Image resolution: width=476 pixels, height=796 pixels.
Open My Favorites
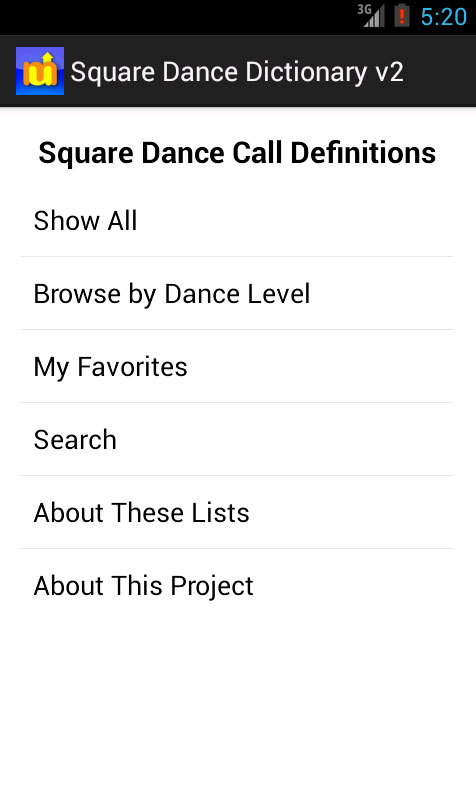click(x=237, y=367)
